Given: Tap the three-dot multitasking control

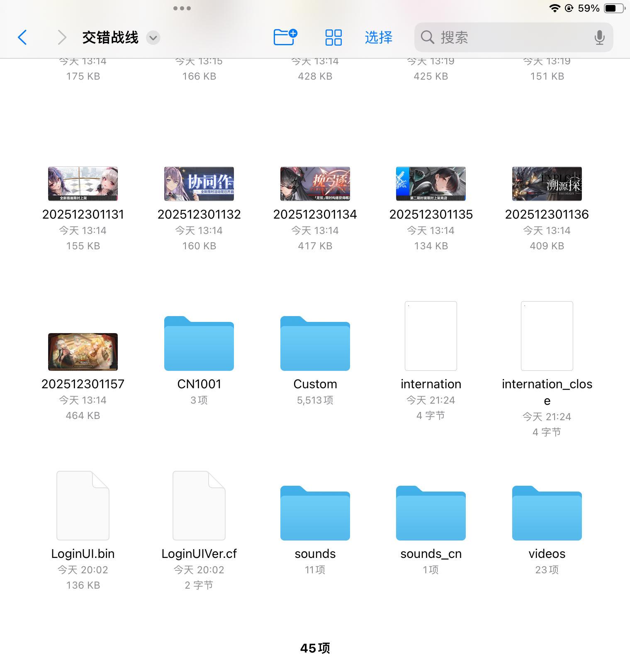Looking at the screenshot, I should point(182,8).
